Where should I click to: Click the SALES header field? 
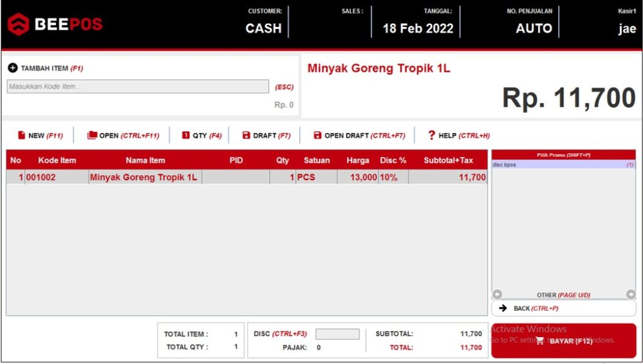352,11
